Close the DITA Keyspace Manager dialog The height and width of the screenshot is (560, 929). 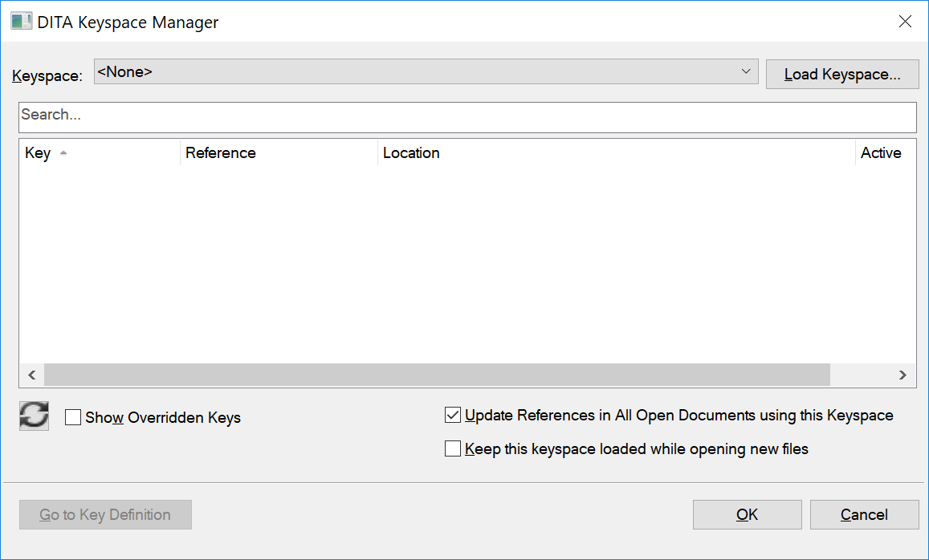point(905,22)
